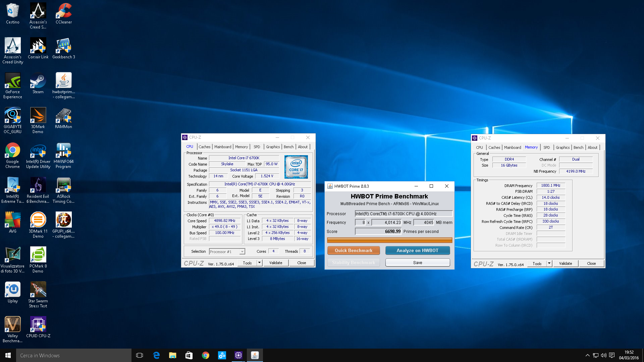
Task: Open the Action Center notifications icon
Action: [x=612, y=355]
